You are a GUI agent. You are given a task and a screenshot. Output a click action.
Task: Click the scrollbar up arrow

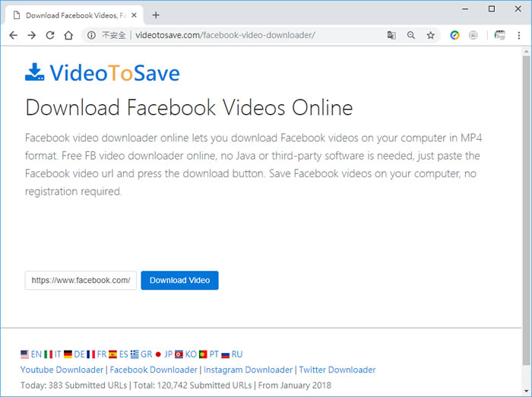pos(526,52)
